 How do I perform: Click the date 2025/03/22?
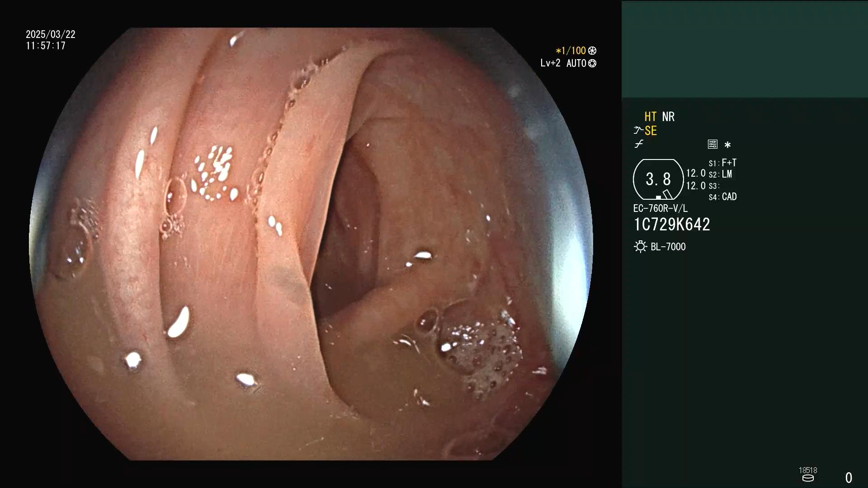coord(51,34)
